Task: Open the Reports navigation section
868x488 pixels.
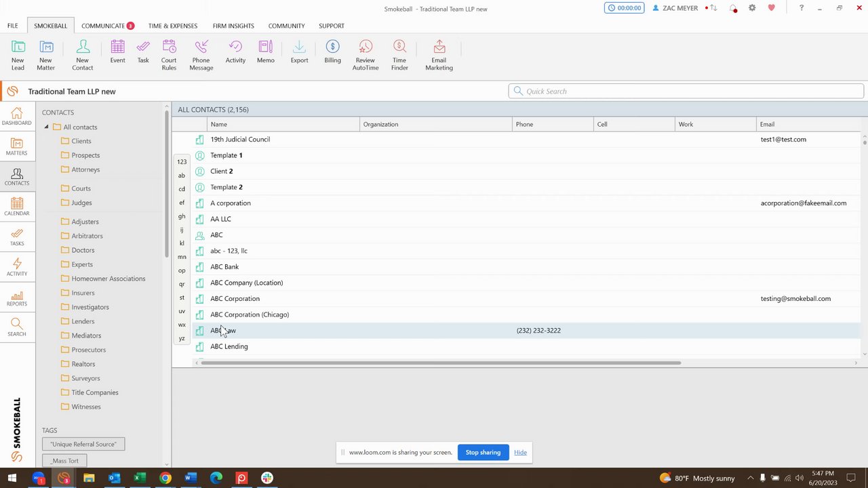Action: tap(17, 297)
